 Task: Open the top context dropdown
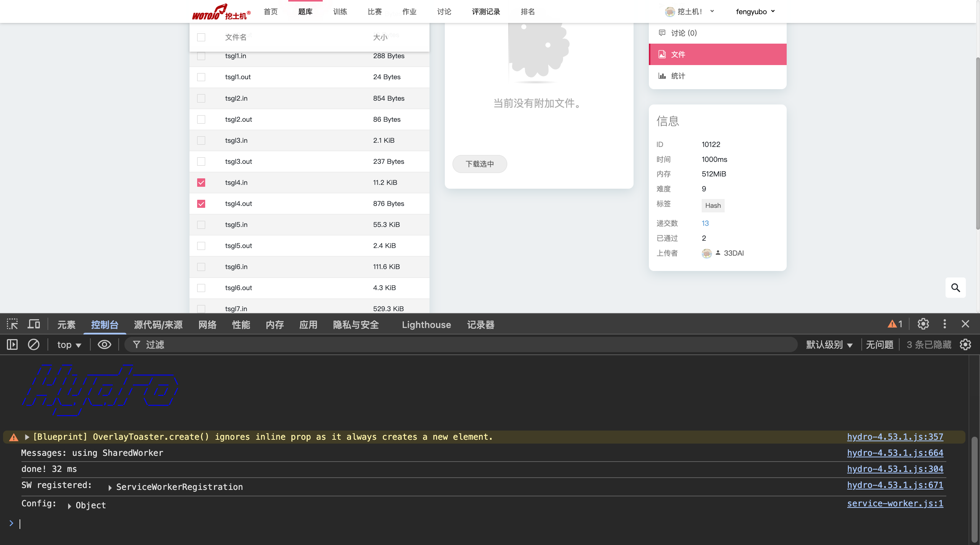tap(69, 344)
